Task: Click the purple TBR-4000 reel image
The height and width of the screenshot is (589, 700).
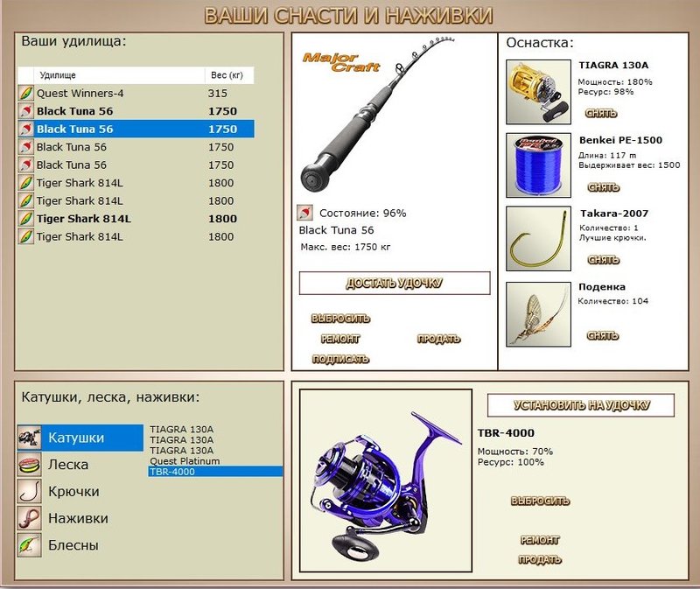Action: click(386, 480)
